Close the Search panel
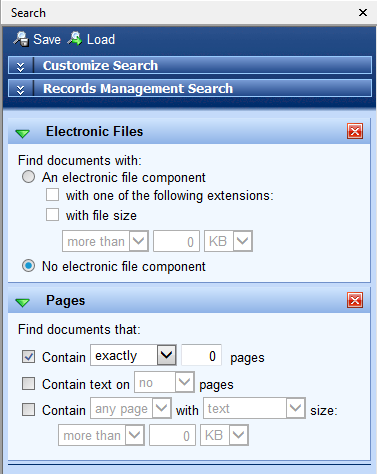Image resolution: width=377 pixels, height=474 pixels. point(363,13)
